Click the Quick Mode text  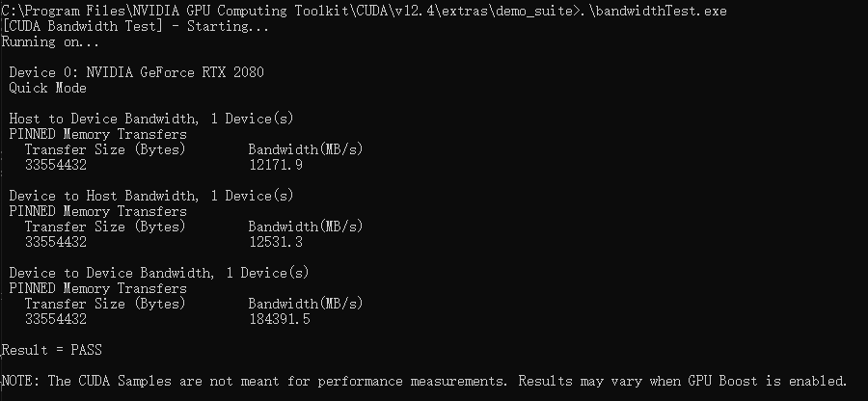(x=47, y=88)
